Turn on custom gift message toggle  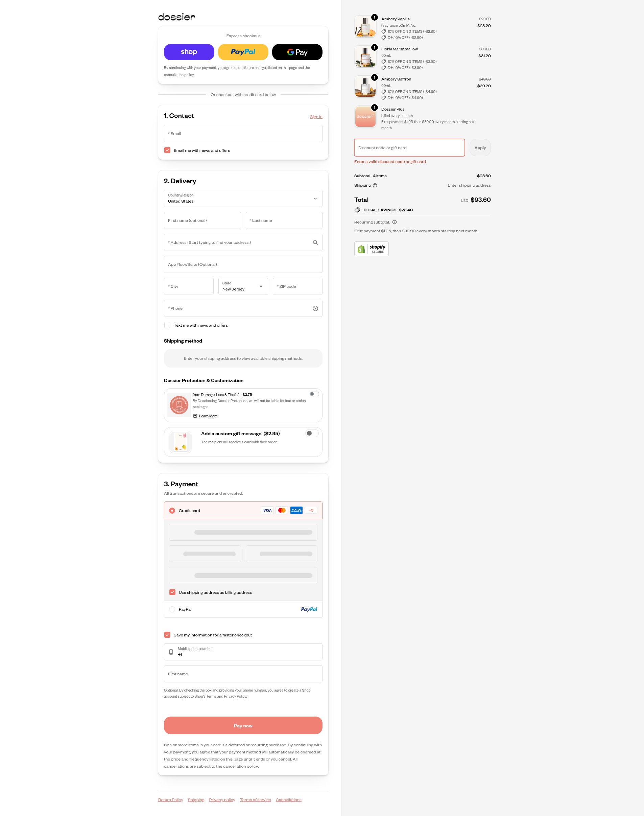click(312, 433)
